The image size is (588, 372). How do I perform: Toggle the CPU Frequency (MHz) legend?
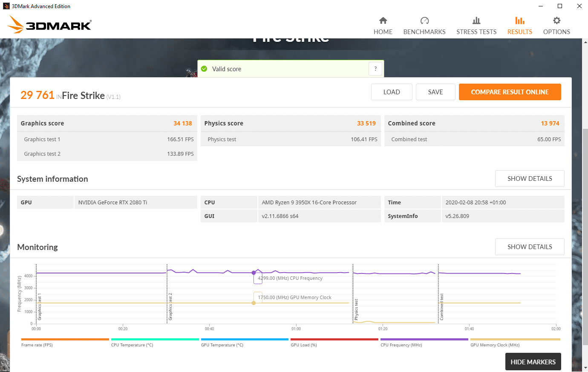point(424,343)
